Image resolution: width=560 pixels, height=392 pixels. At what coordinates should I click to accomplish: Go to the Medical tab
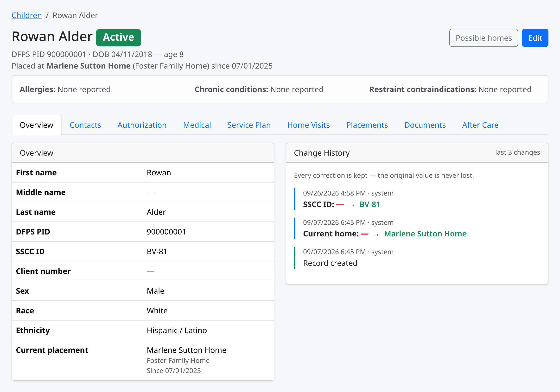coord(197,125)
